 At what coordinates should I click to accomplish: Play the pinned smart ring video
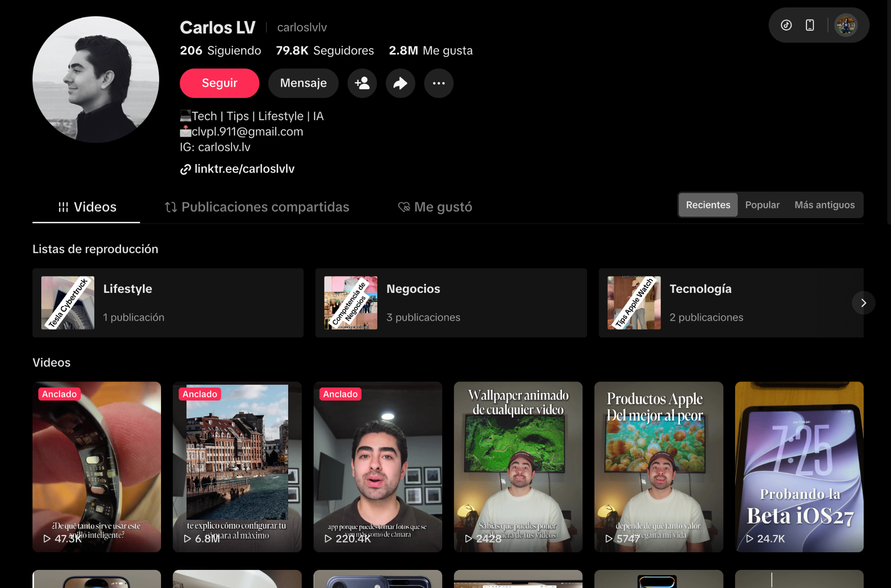(97, 467)
